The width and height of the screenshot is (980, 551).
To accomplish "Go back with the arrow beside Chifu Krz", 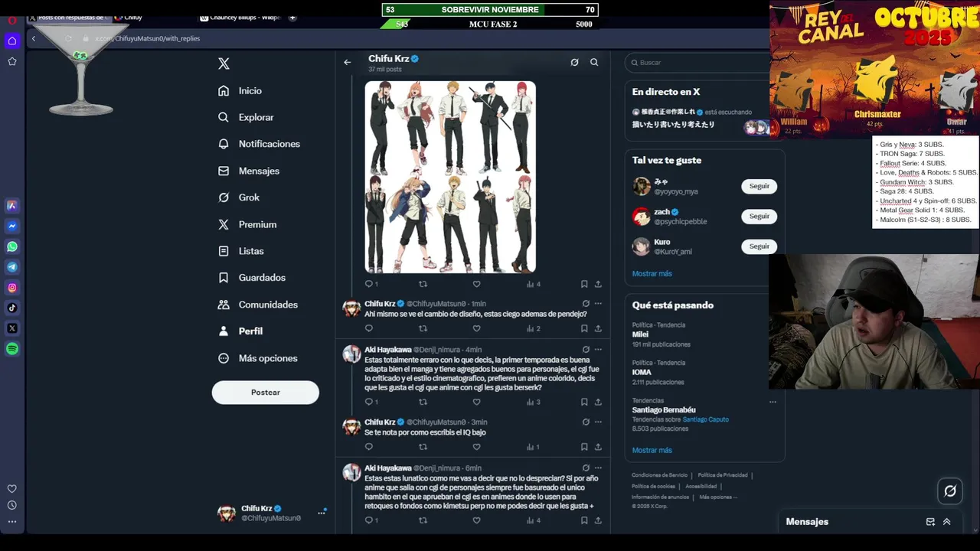I will pyautogui.click(x=348, y=62).
